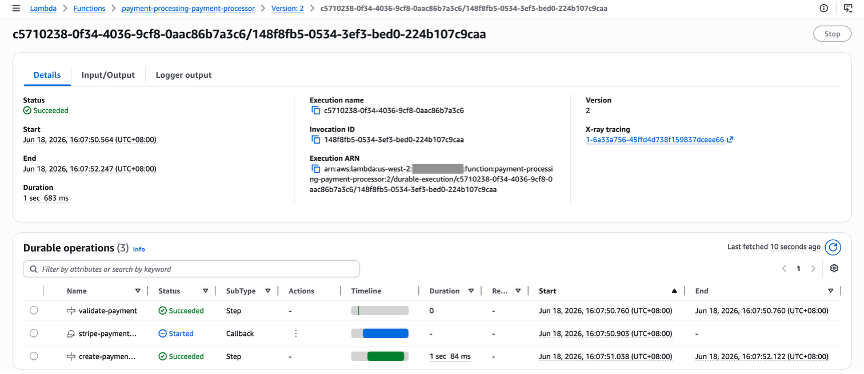Open the CloudShell icon at top right
This screenshot has width=864, height=374.
click(x=848, y=8)
